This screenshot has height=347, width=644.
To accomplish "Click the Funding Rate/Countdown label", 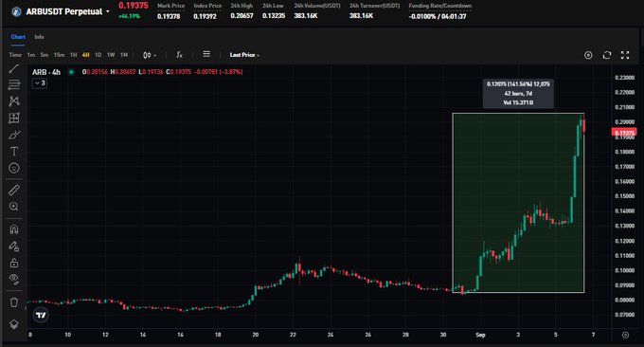I will point(439,6).
